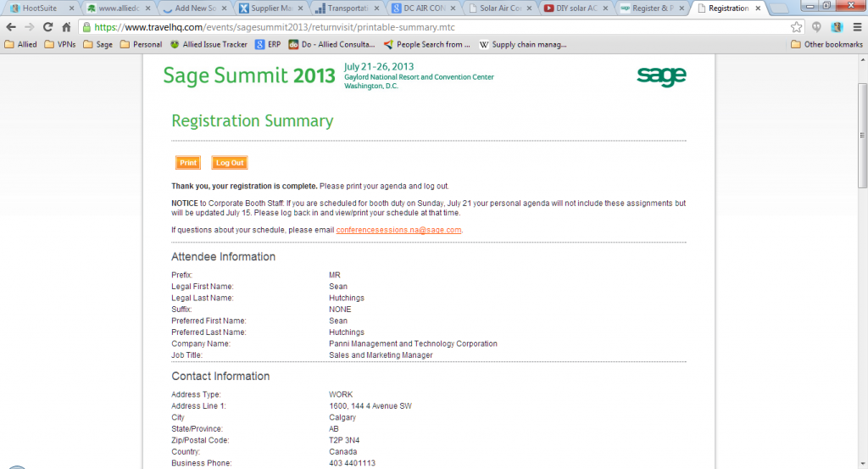Select city value Calgary
The height and width of the screenshot is (469, 868).
click(342, 417)
